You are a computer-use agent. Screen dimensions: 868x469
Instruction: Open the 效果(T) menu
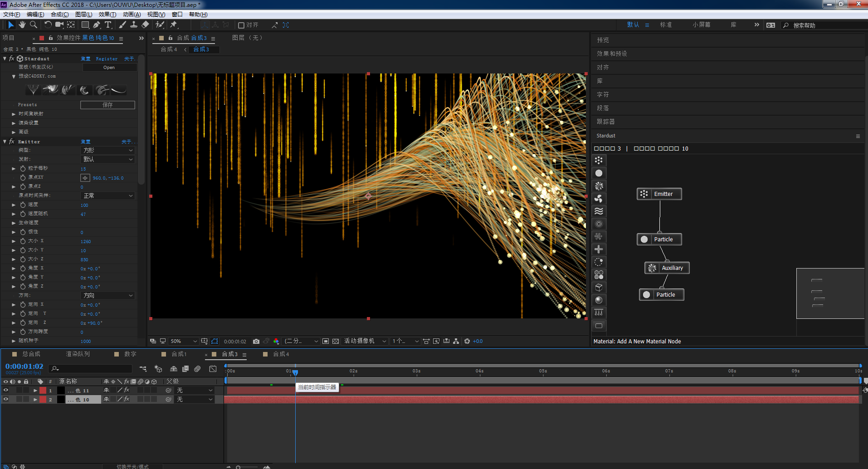click(107, 15)
